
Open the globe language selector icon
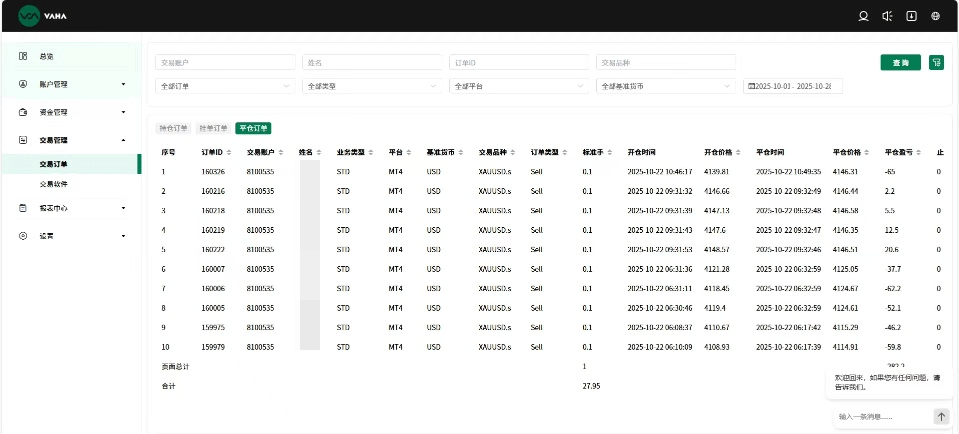coord(935,16)
